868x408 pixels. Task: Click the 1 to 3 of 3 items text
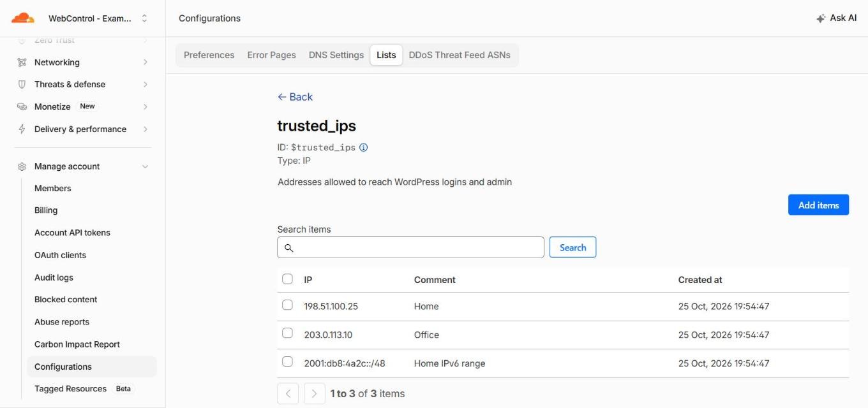pos(368,394)
